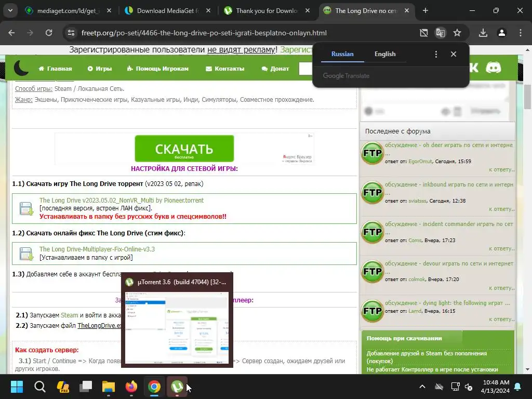The height and width of the screenshot is (399, 532).
Task: Click the blocked third-party cookies icon
Action: coord(424,33)
